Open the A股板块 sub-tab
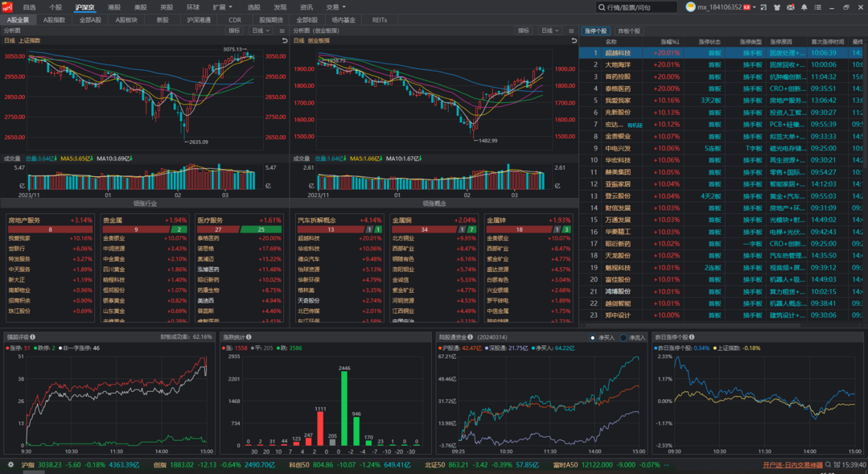This screenshot has height=474, width=868. (126, 20)
